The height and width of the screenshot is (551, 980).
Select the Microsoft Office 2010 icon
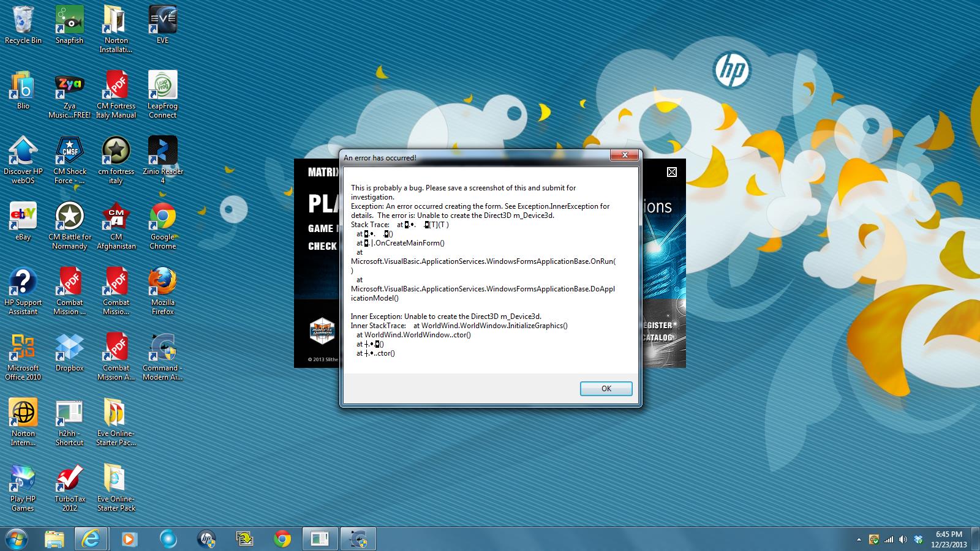pyautogui.click(x=23, y=357)
